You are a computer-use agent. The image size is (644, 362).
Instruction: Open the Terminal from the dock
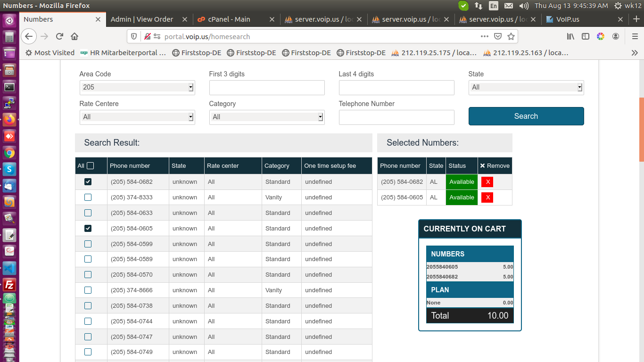[9, 87]
